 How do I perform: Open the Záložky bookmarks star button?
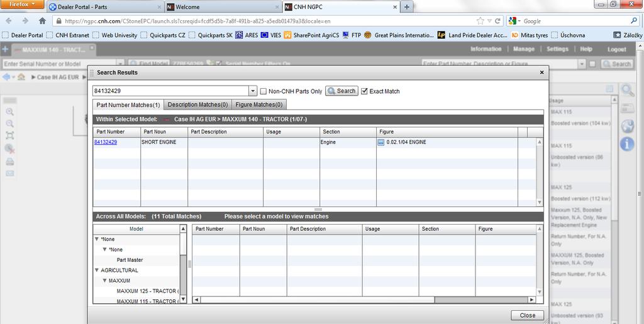click(x=616, y=35)
